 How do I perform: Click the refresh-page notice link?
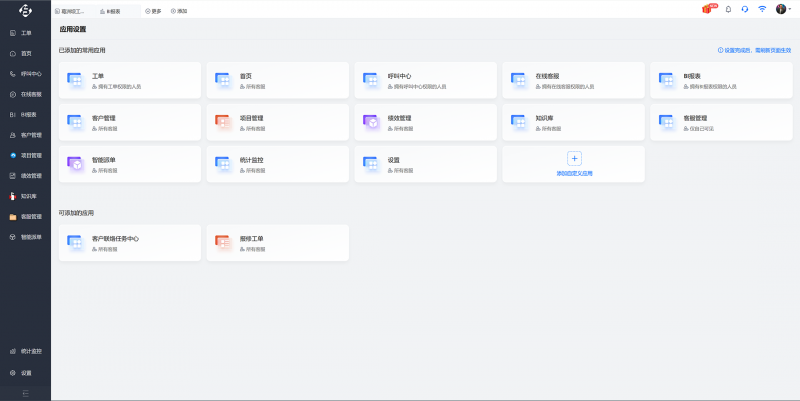(x=754, y=49)
